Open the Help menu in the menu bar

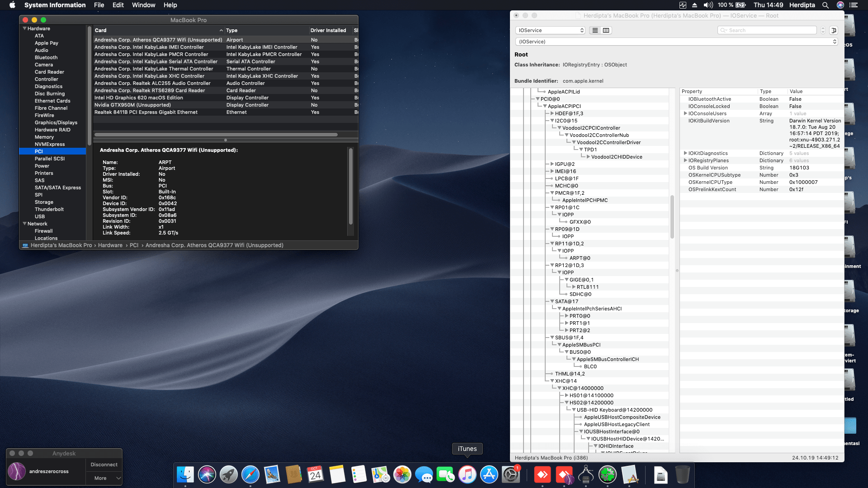click(170, 5)
